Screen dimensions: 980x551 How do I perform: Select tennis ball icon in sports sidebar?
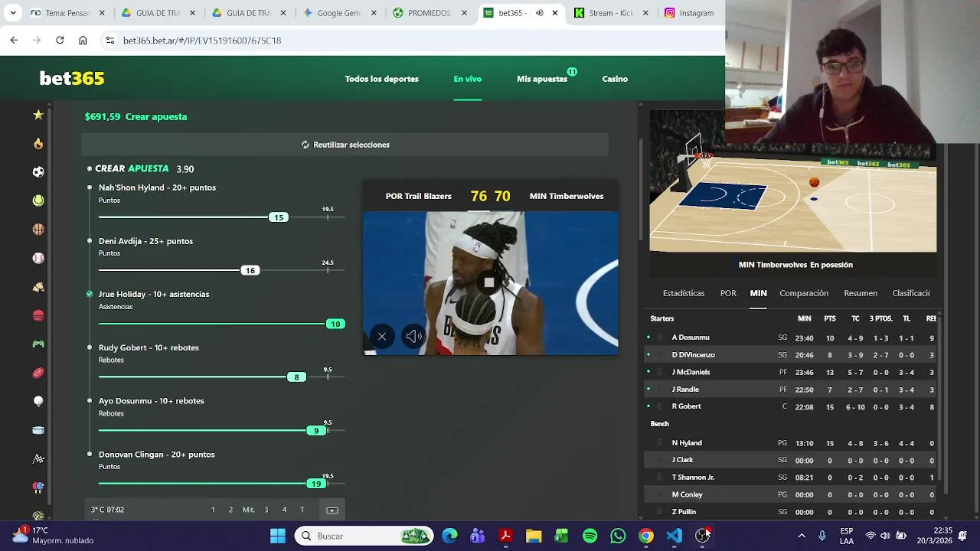point(38,201)
